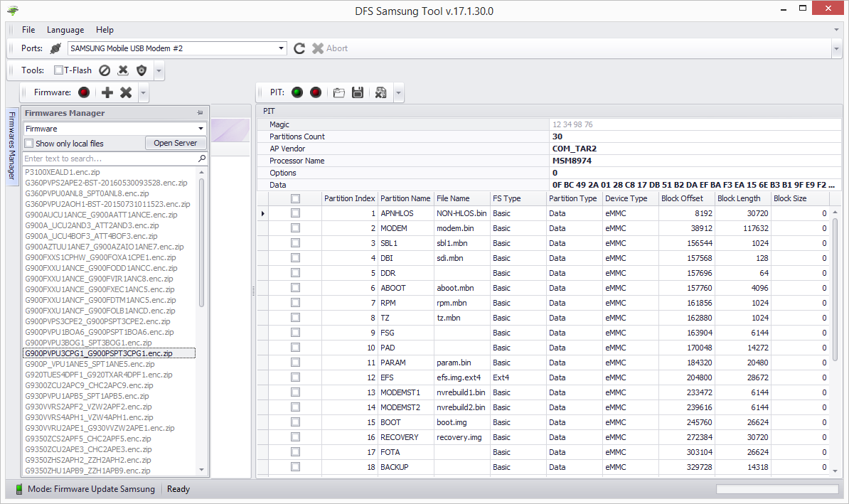Check Show only local files
Screen dimensions: 849x504
[29, 144]
